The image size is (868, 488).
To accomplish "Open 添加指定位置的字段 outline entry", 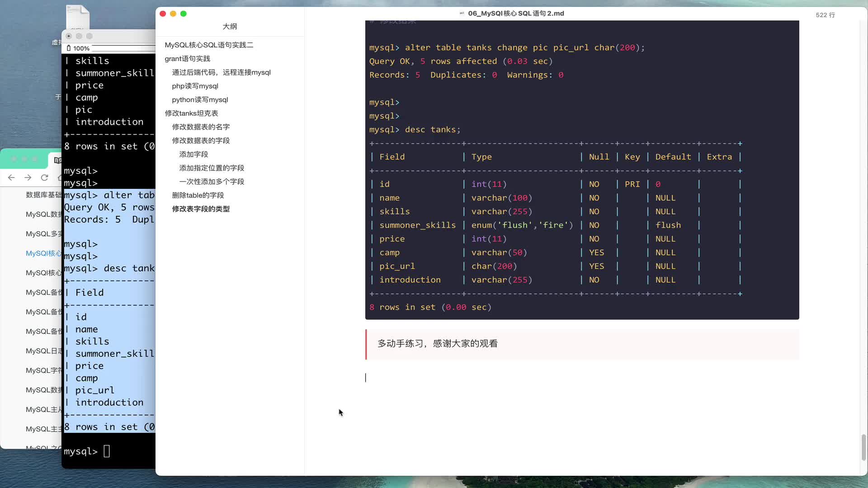I will tap(212, 168).
